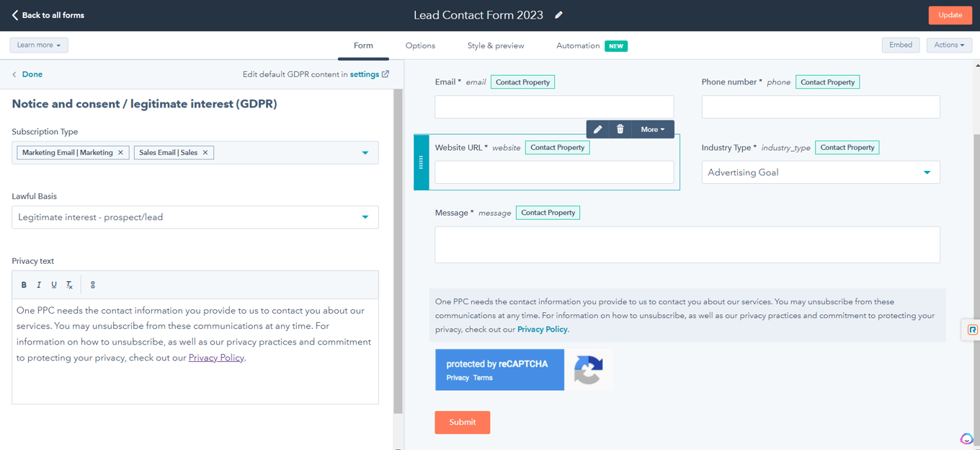Apply italic formatting to privacy text
The height and width of the screenshot is (450, 980).
pyautogui.click(x=39, y=284)
